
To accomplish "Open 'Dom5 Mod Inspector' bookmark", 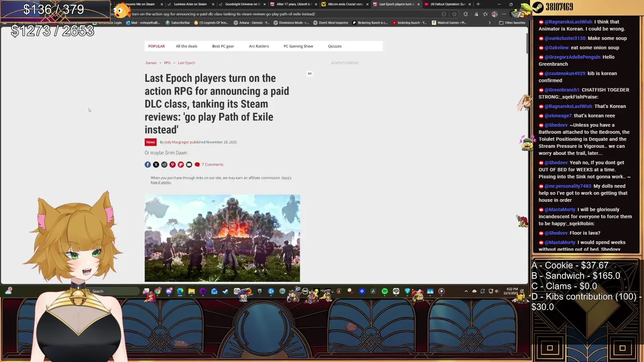I will (330, 23).
